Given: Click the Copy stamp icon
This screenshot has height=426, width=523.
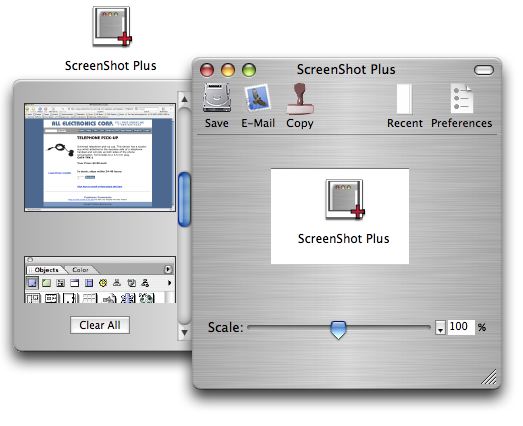Looking at the screenshot, I should (300, 99).
